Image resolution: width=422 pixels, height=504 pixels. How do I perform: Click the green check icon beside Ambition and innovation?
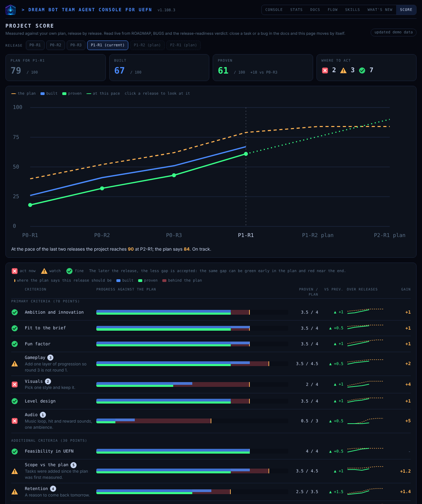coord(15,312)
